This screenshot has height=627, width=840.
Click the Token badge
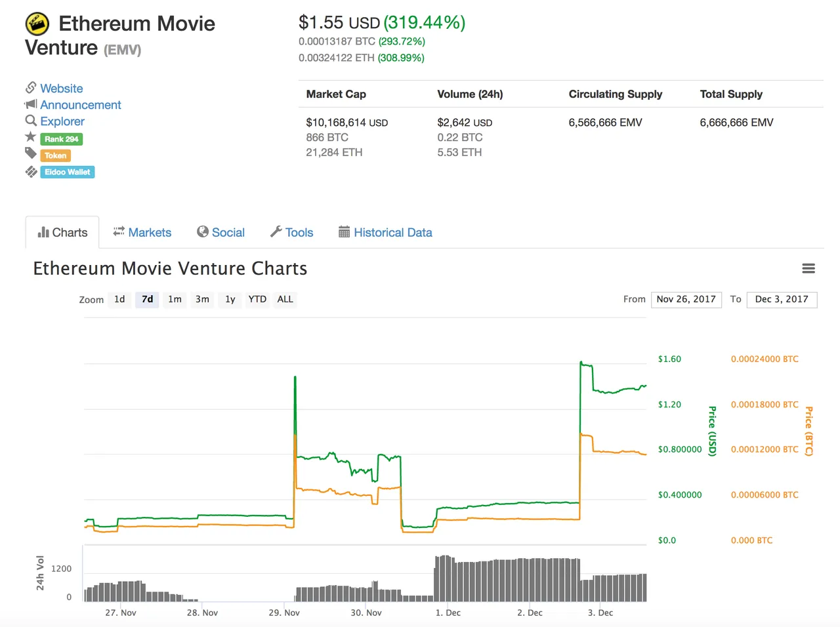pos(56,155)
